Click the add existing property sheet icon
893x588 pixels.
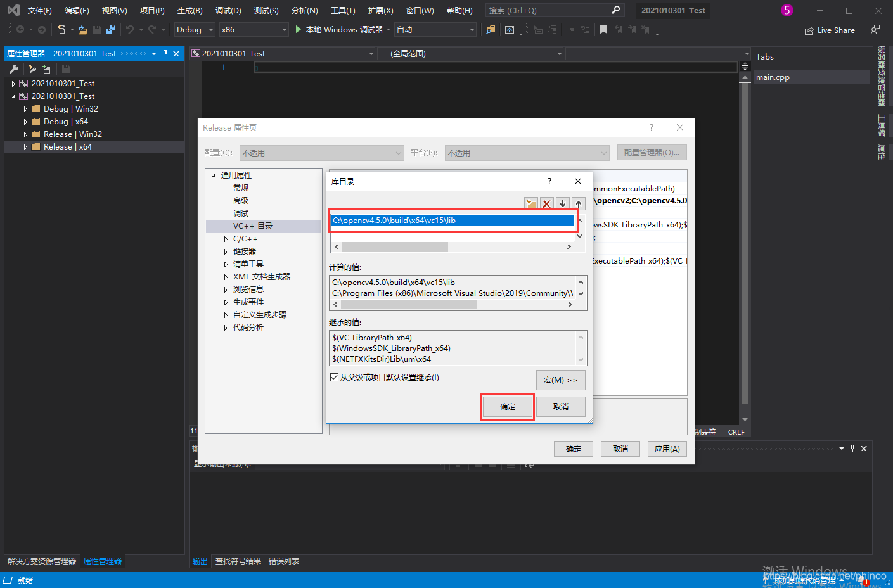[47, 69]
